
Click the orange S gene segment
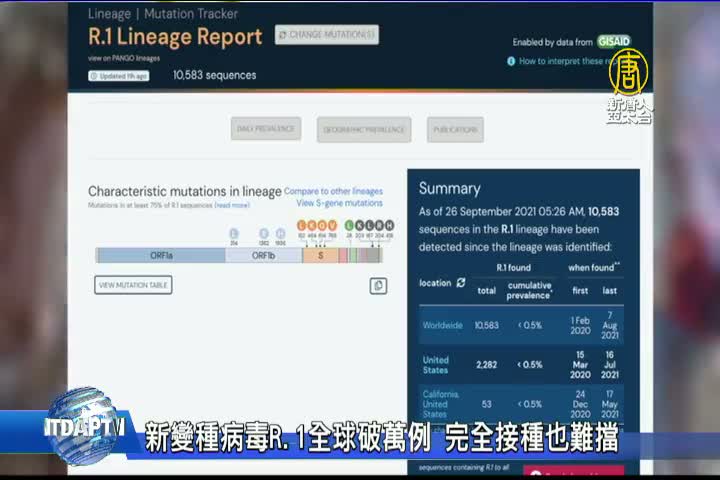click(319, 255)
